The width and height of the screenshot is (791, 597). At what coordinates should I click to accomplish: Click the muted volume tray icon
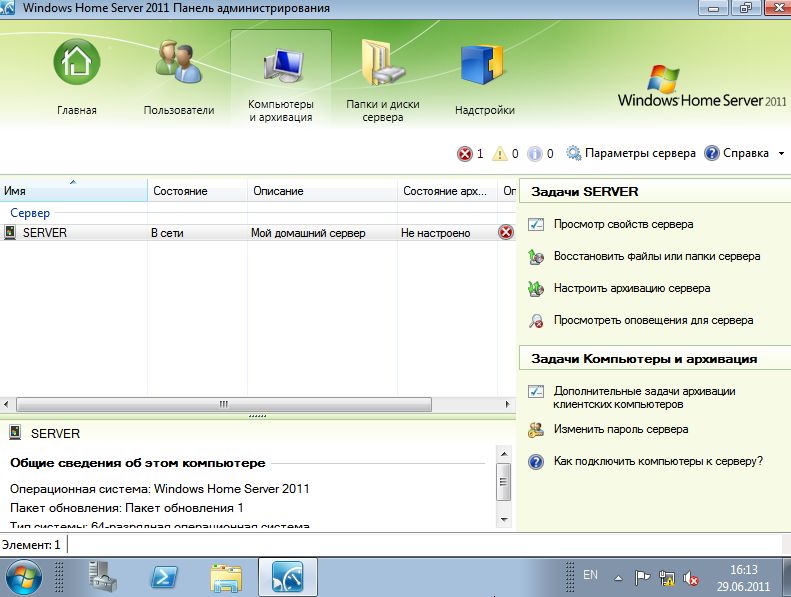coord(691,578)
